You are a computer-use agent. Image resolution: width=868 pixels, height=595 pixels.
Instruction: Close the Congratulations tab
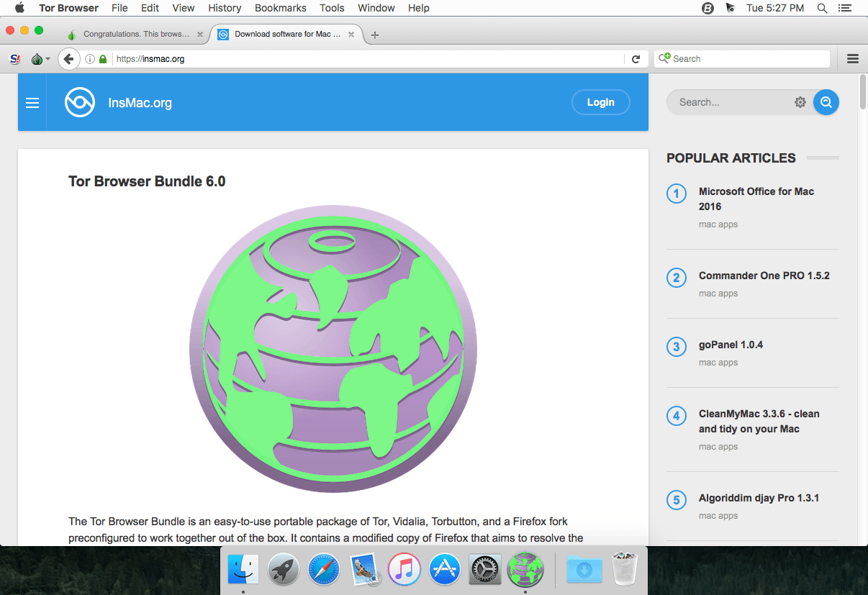click(x=200, y=34)
